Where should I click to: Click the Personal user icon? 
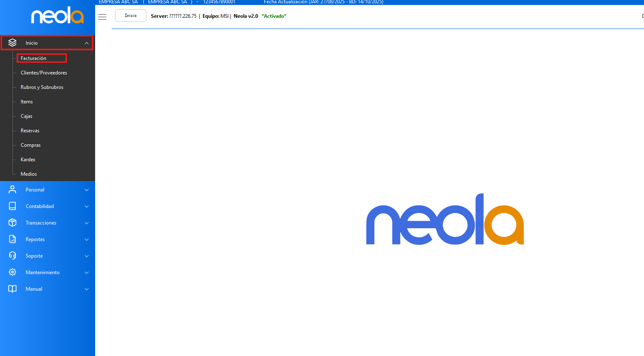click(x=12, y=189)
